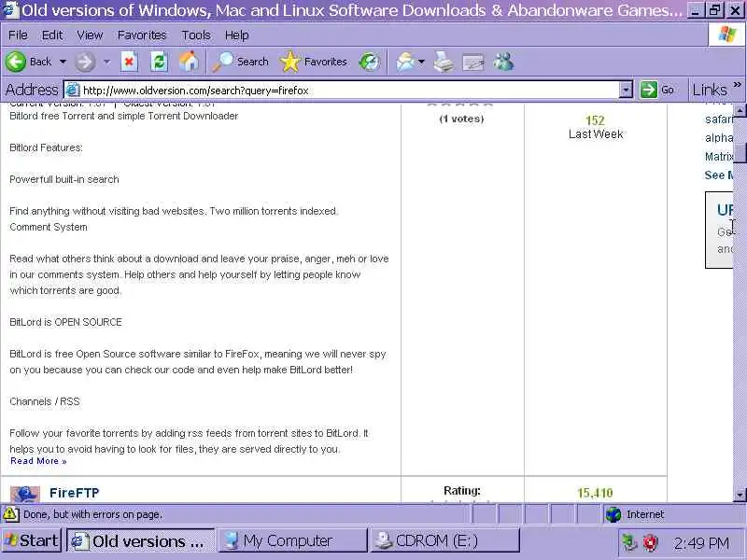Viewport: 747px width, 560px height.
Task: Open the History toolbar icon
Action: point(369,62)
